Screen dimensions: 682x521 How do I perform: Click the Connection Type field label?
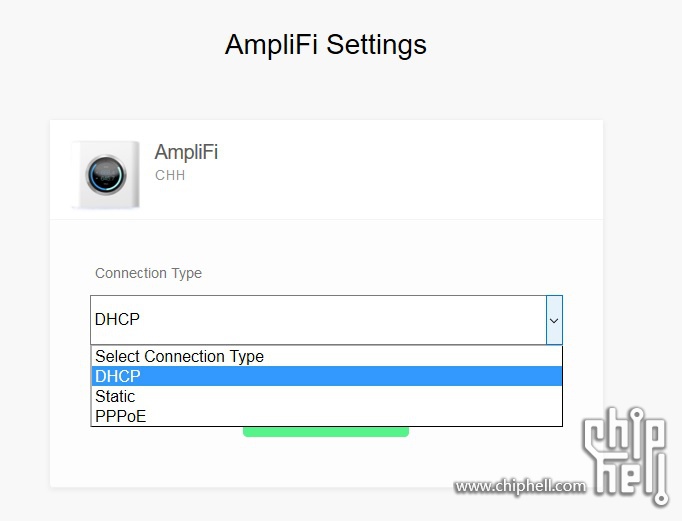[148, 273]
